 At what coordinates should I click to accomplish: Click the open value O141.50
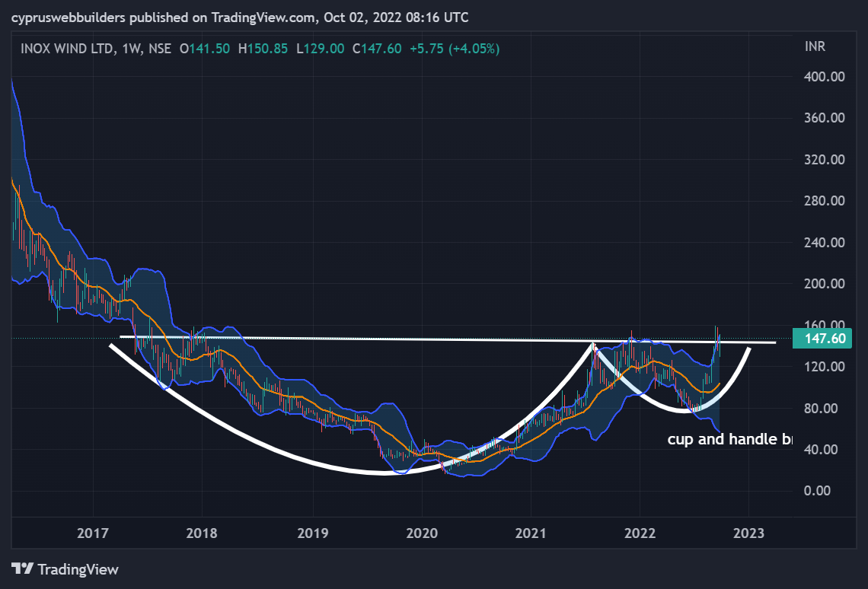click(205, 49)
